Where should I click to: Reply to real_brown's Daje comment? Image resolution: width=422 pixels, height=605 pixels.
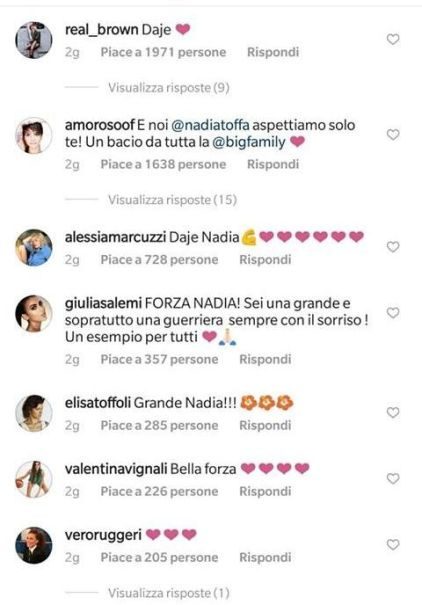pyautogui.click(x=273, y=52)
